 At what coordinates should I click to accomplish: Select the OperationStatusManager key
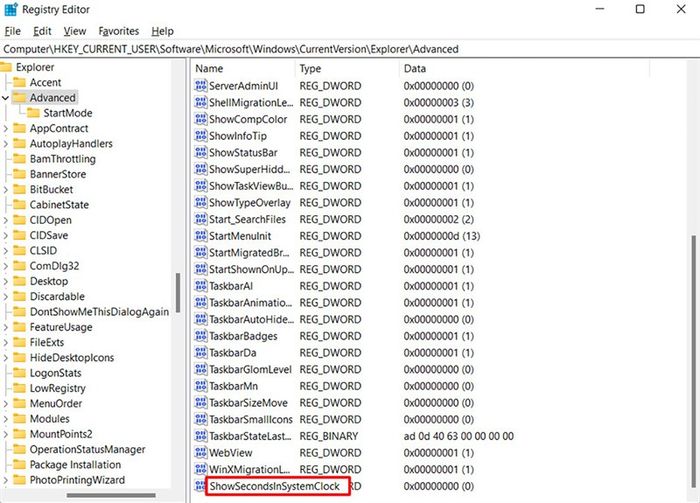point(87,449)
